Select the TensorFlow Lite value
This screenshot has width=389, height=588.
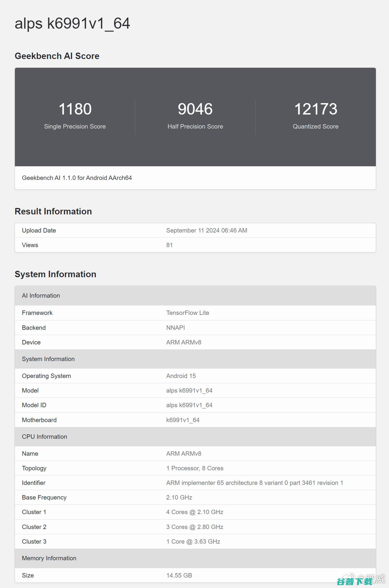[187, 313]
